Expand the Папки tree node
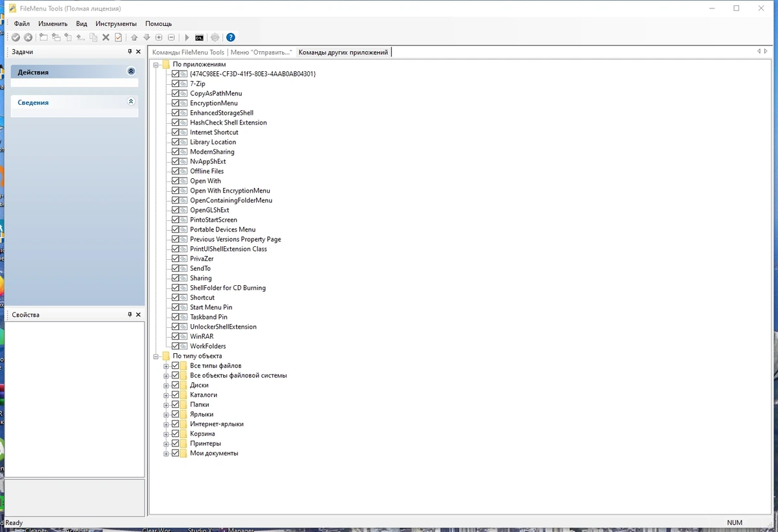Screen dimensions: 778x532 pyautogui.click(x=166, y=405)
